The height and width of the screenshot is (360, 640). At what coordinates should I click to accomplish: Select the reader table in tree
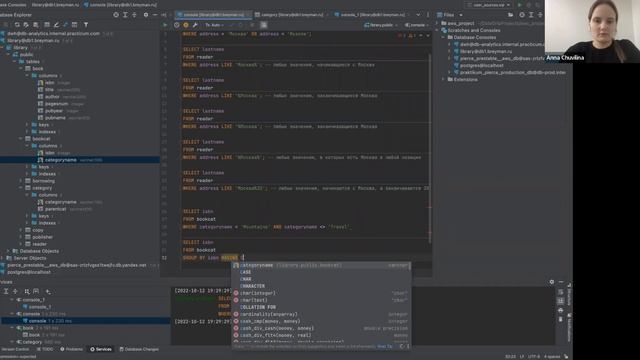point(39,244)
